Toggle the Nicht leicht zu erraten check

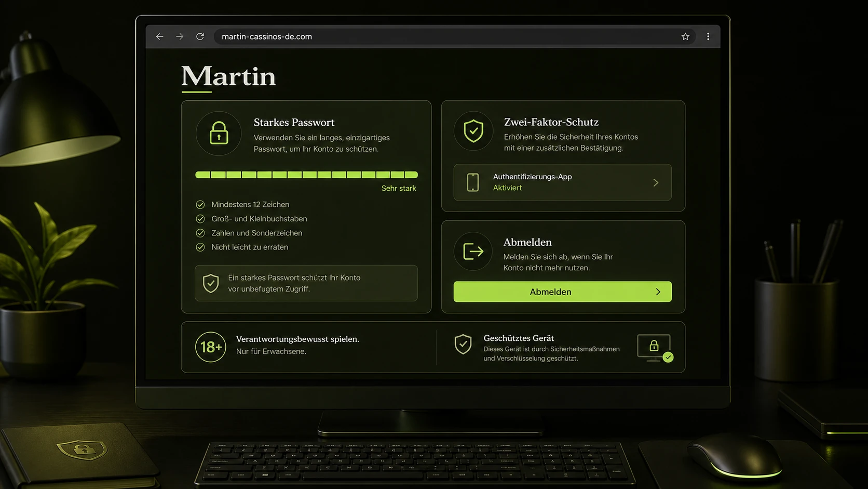tap(200, 247)
